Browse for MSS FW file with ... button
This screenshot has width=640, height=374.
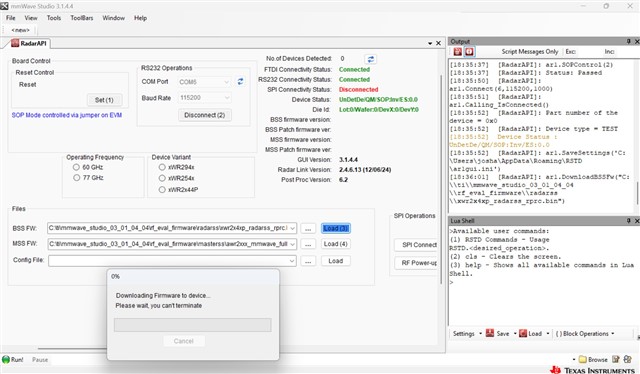[x=308, y=244]
